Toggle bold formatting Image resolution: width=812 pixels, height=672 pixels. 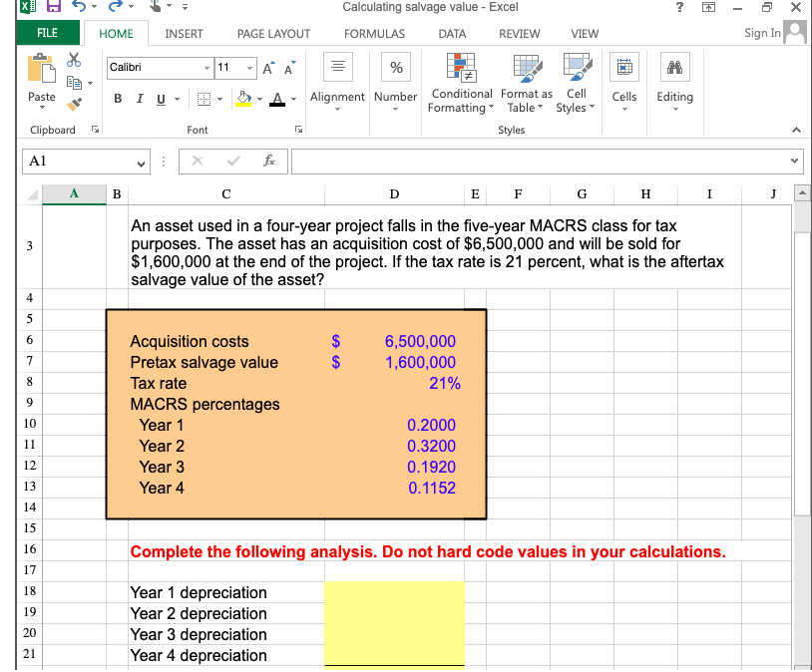coord(117,99)
